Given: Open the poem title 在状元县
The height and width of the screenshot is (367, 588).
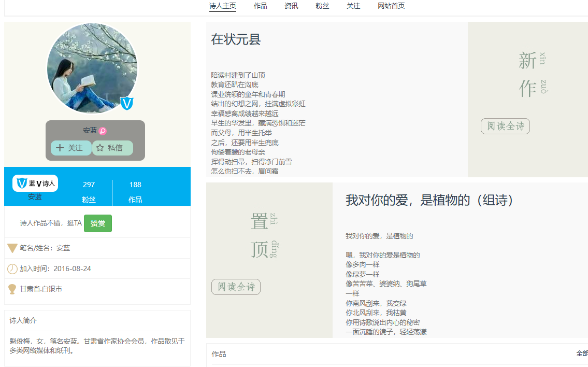Looking at the screenshot, I should tap(236, 39).
